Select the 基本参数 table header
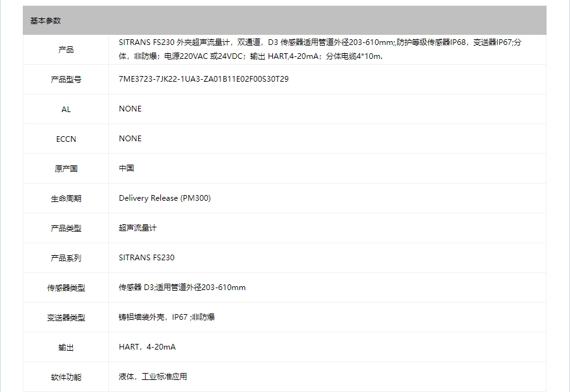 click(284, 20)
